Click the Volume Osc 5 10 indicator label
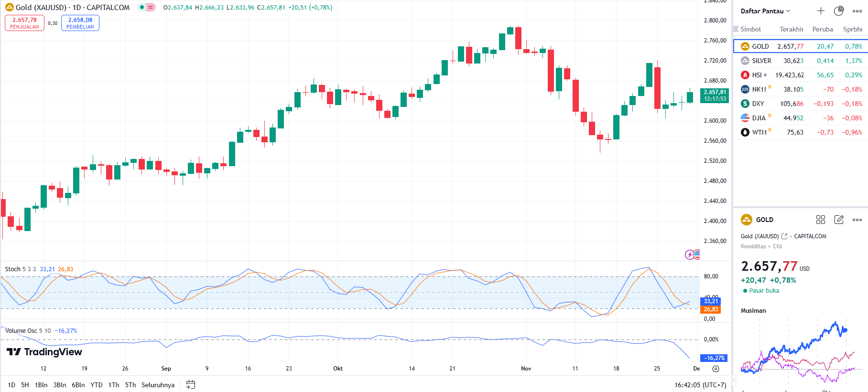 coord(28,330)
